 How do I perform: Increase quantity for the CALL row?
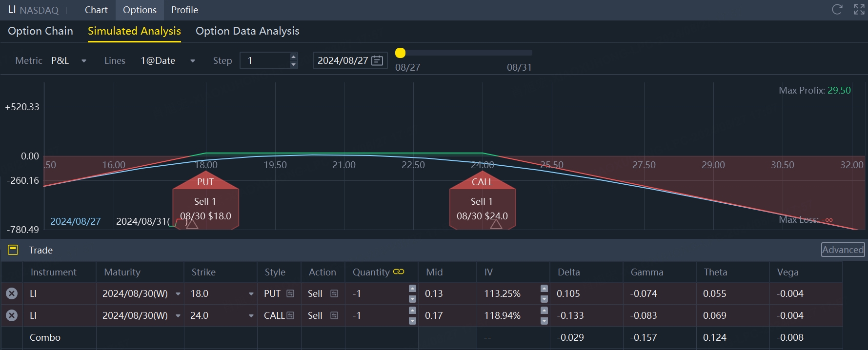click(412, 310)
